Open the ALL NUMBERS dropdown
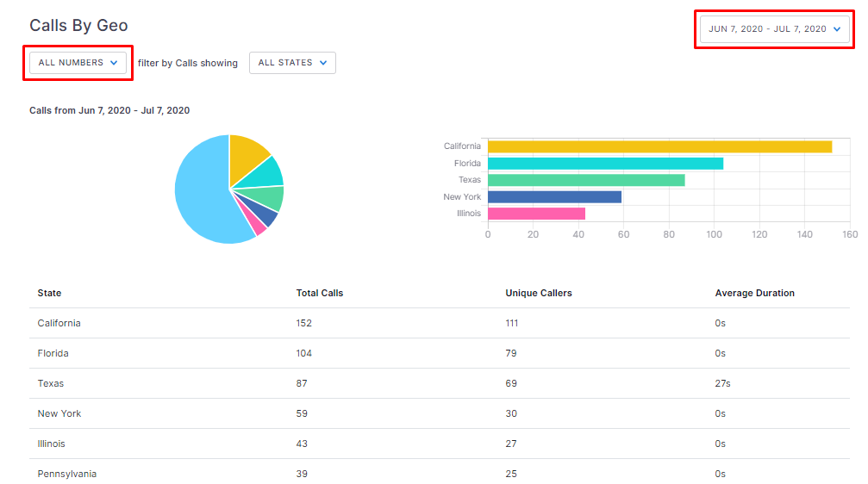868x484 pixels. pos(78,63)
